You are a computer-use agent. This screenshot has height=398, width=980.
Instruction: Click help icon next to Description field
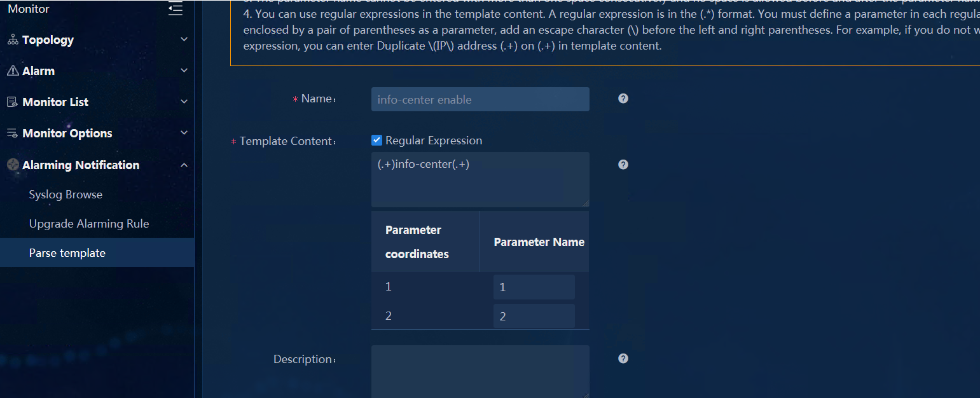pyautogui.click(x=623, y=359)
